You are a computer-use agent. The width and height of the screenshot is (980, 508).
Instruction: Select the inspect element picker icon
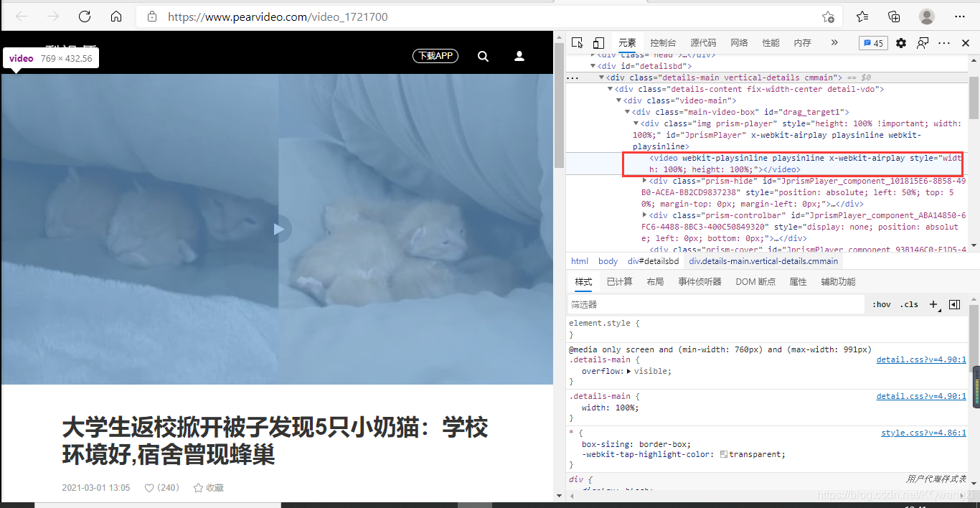(x=578, y=43)
